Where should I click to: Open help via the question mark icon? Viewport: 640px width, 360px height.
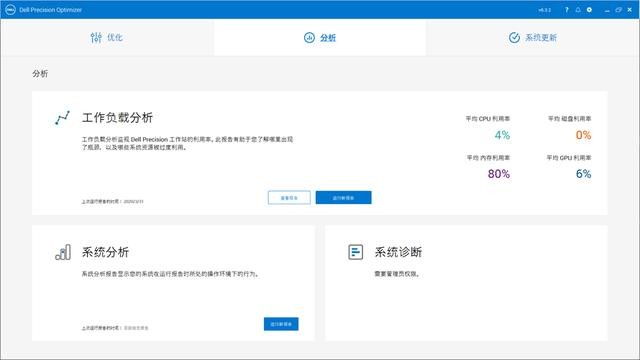point(567,10)
